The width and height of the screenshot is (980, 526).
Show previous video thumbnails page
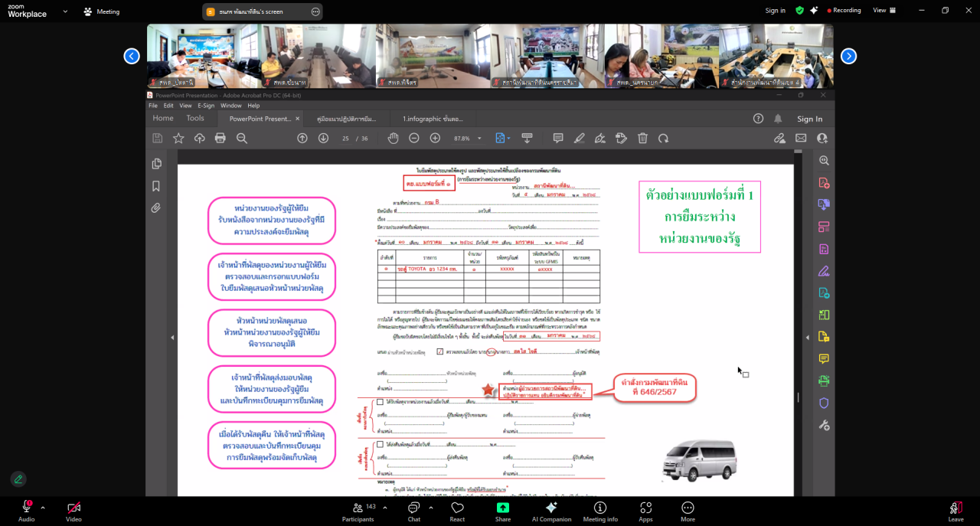[x=132, y=56]
